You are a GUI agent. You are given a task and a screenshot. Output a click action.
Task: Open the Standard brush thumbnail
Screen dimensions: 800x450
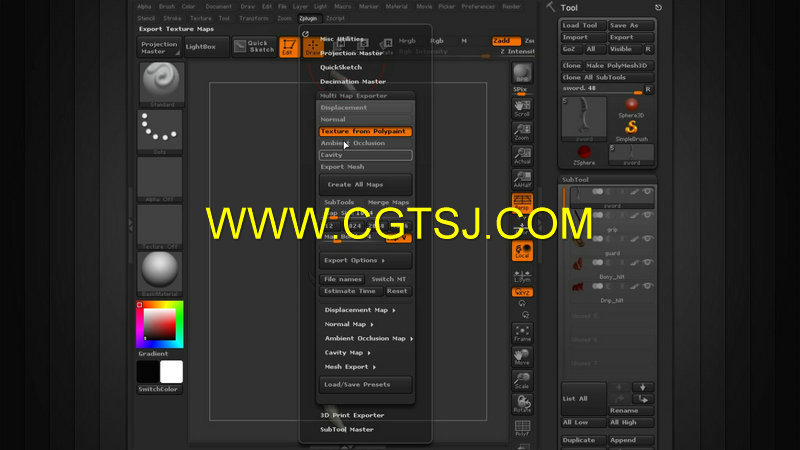(x=161, y=84)
